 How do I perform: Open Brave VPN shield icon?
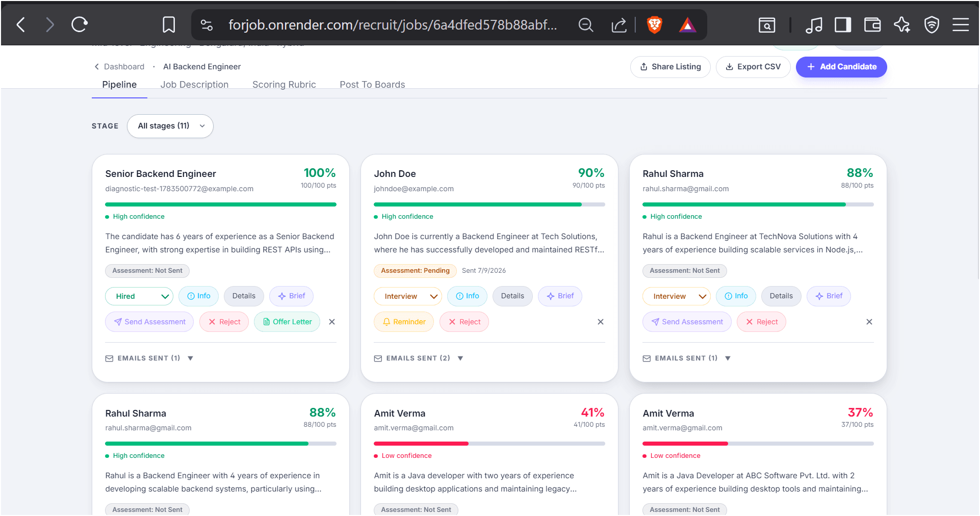932,24
